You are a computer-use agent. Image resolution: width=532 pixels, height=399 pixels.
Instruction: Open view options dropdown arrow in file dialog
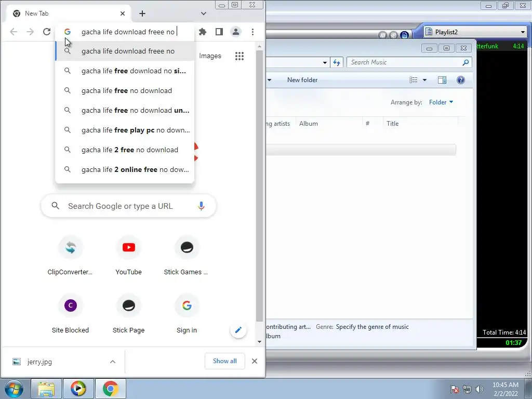(424, 80)
